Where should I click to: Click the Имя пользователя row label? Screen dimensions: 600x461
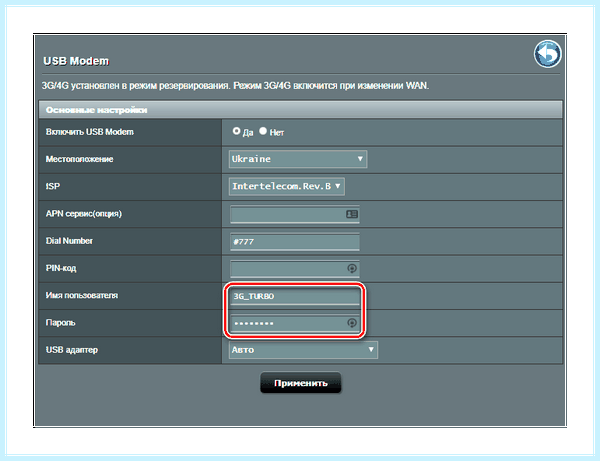[82, 295]
